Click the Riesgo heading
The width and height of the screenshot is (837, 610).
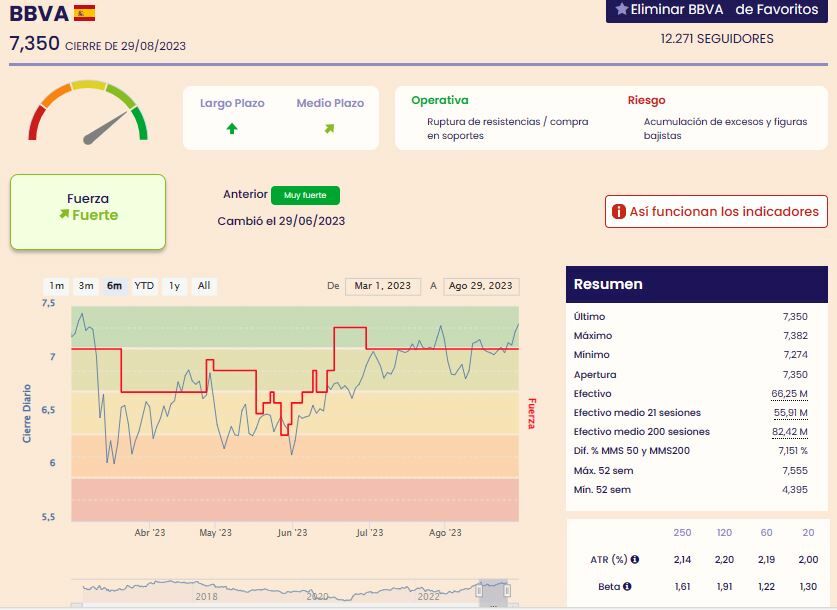646,100
